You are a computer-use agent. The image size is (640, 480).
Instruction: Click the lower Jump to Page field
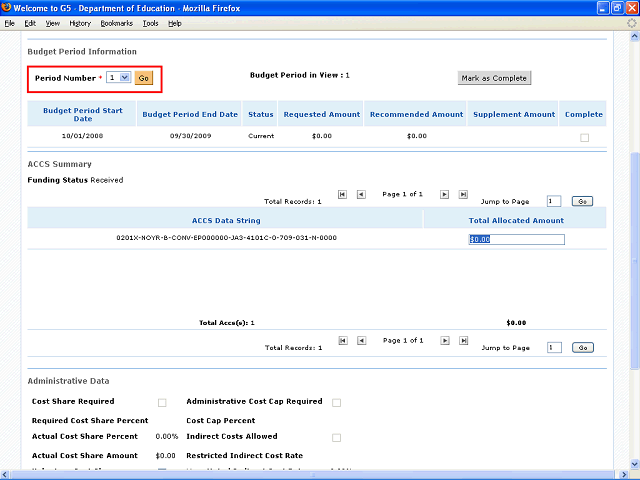(x=554, y=347)
